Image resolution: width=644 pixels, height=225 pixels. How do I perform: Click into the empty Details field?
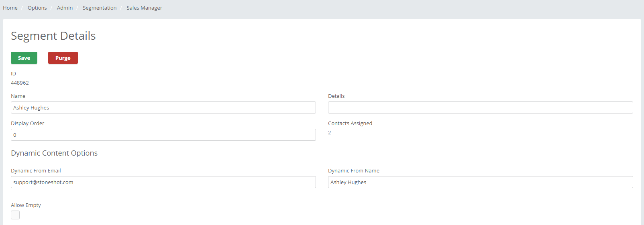click(x=481, y=107)
